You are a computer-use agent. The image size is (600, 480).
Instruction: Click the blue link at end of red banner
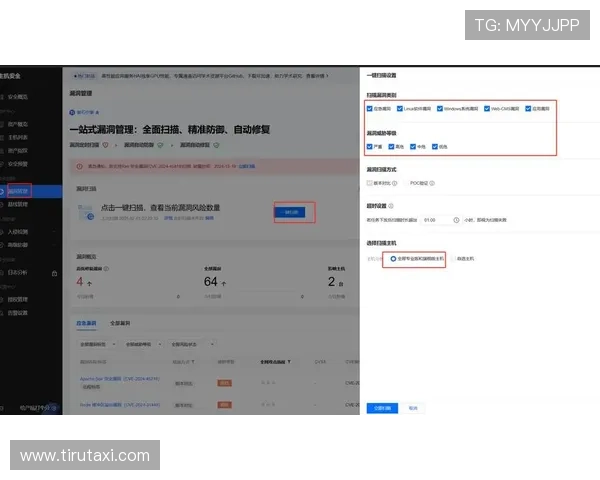[247, 167]
